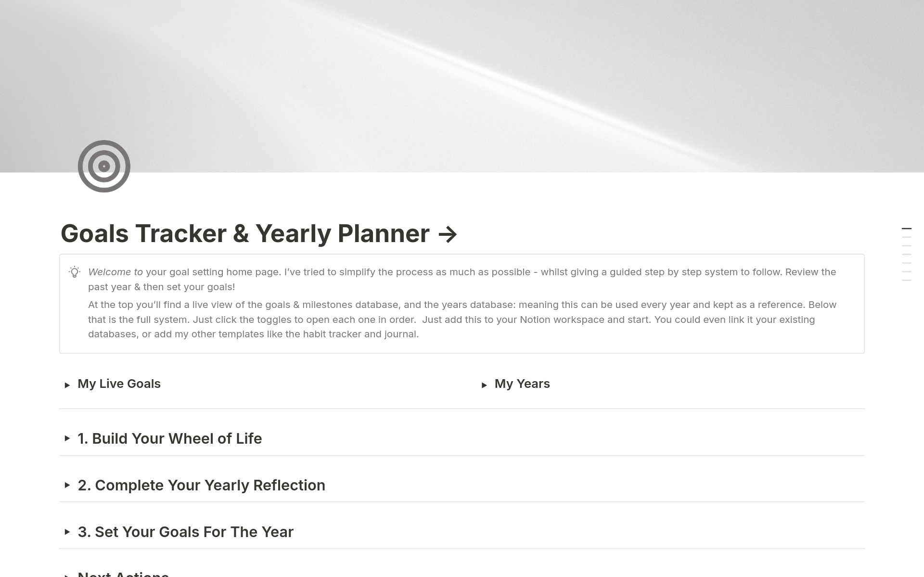The image size is (924, 577).
Task: Click the lightbulb icon in the callout
Action: [75, 272]
